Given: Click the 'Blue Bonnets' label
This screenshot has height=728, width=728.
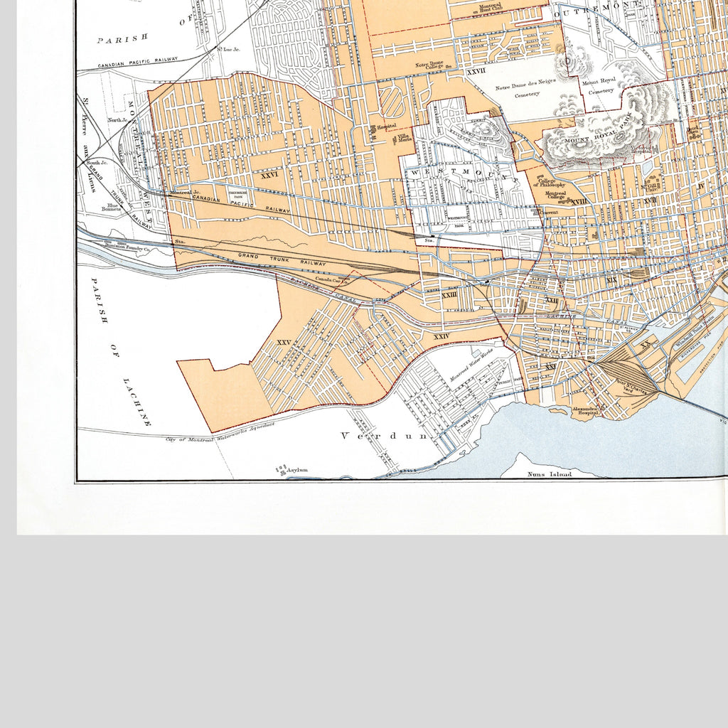Looking at the screenshot, I should coord(112,207).
